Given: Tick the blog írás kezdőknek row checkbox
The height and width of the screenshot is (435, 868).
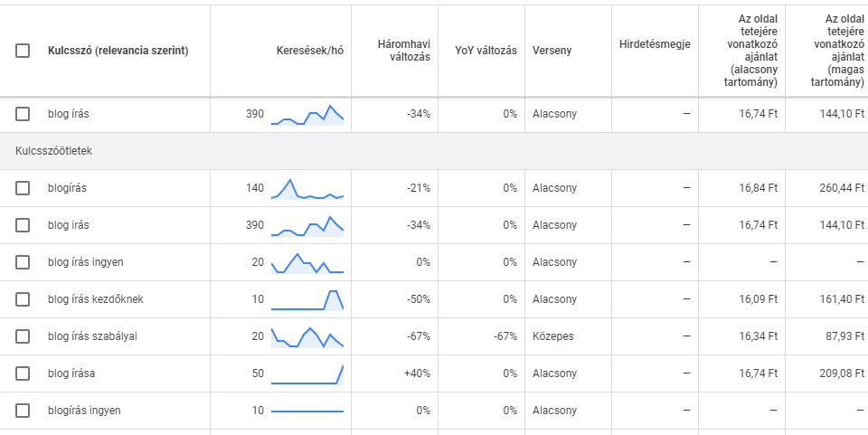Looking at the screenshot, I should [23, 299].
